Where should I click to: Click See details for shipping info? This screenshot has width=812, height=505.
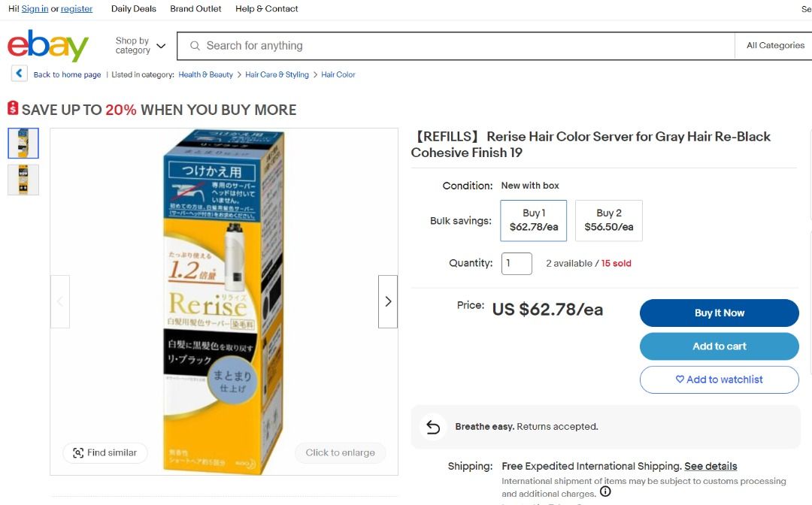click(710, 466)
